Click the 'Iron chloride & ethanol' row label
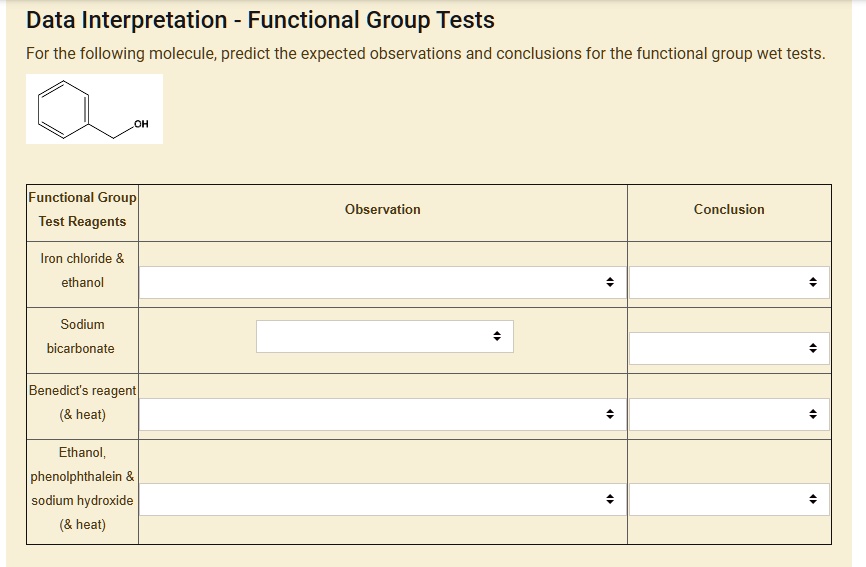The width and height of the screenshot is (866, 567). pyautogui.click(x=82, y=271)
